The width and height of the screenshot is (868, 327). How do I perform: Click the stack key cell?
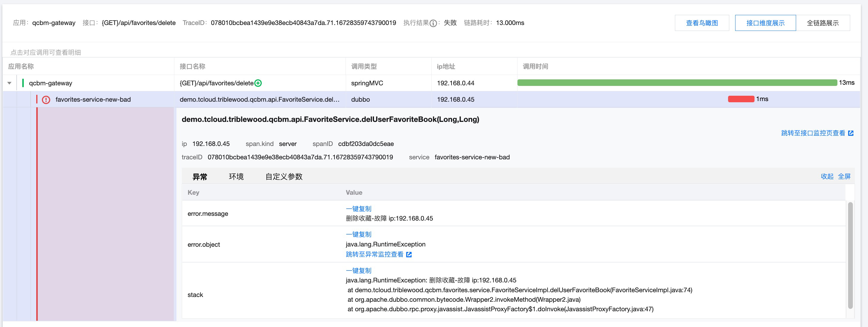(195, 295)
